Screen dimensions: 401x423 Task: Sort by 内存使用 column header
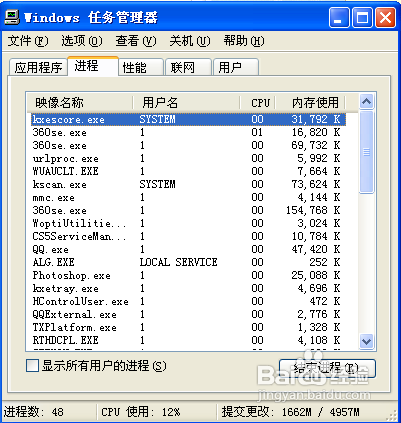point(310,102)
